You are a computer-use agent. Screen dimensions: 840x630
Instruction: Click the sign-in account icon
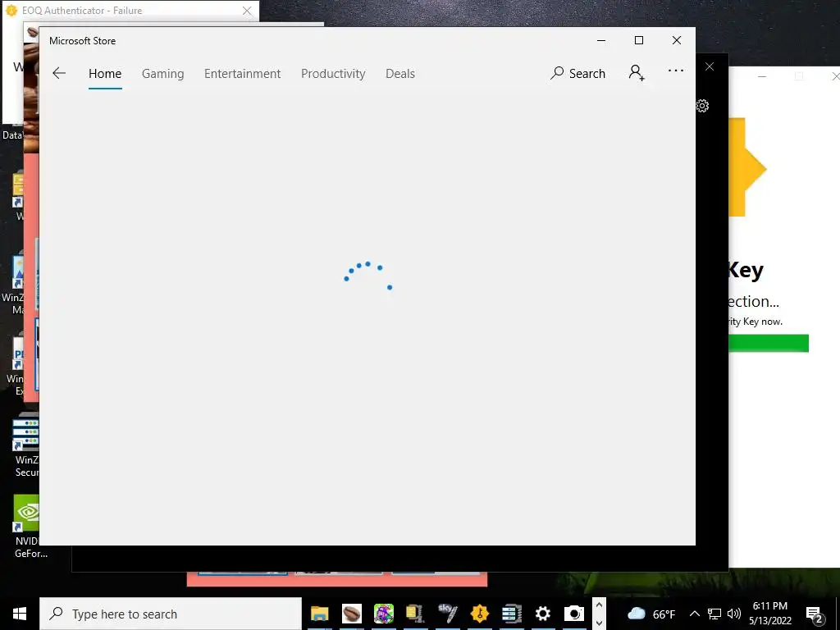click(x=637, y=72)
